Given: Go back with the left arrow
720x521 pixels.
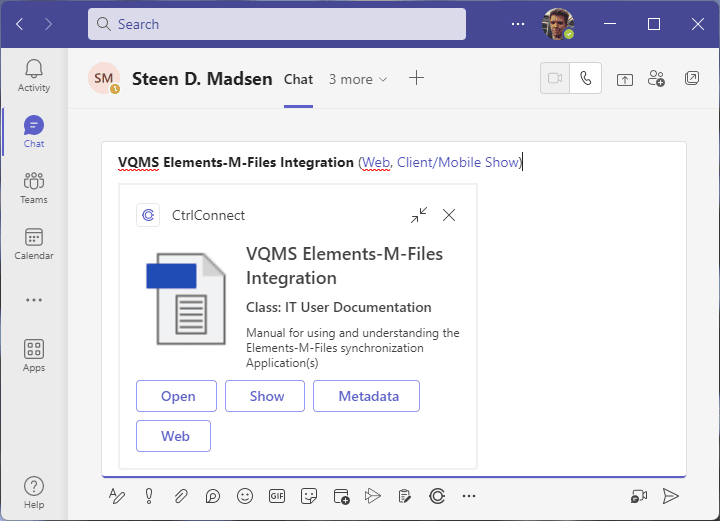Looking at the screenshot, I should pyautogui.click(x=19, y=24).
